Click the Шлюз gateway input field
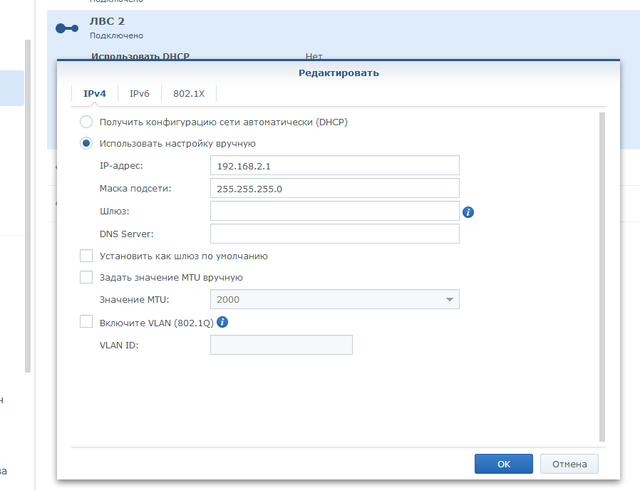This screenshot has height=490, width=640. coord(335,211)
